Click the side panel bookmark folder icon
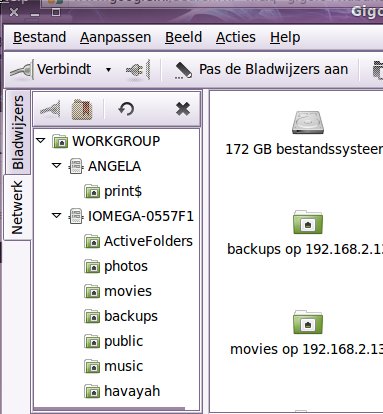Image resolution: width=383 pixels, height=414 pixels. pos(82,109)
